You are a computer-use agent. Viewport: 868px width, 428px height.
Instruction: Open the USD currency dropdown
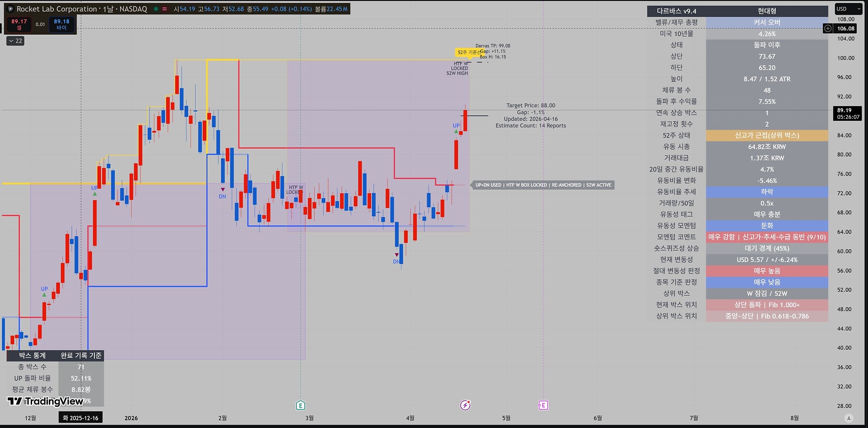[x=849, y=9]
